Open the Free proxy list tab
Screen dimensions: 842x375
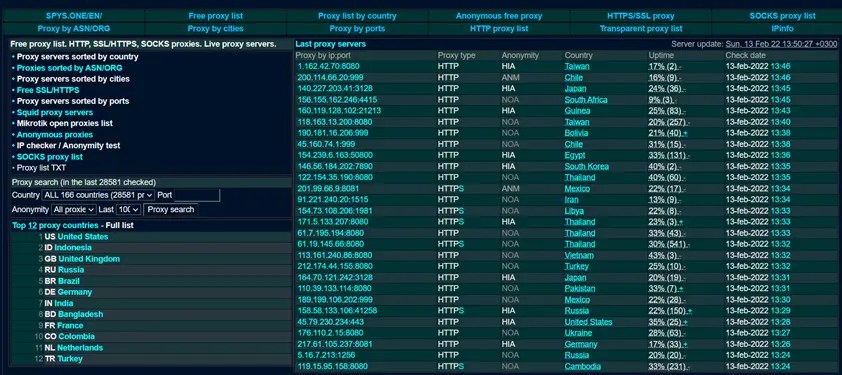[215, 16]
